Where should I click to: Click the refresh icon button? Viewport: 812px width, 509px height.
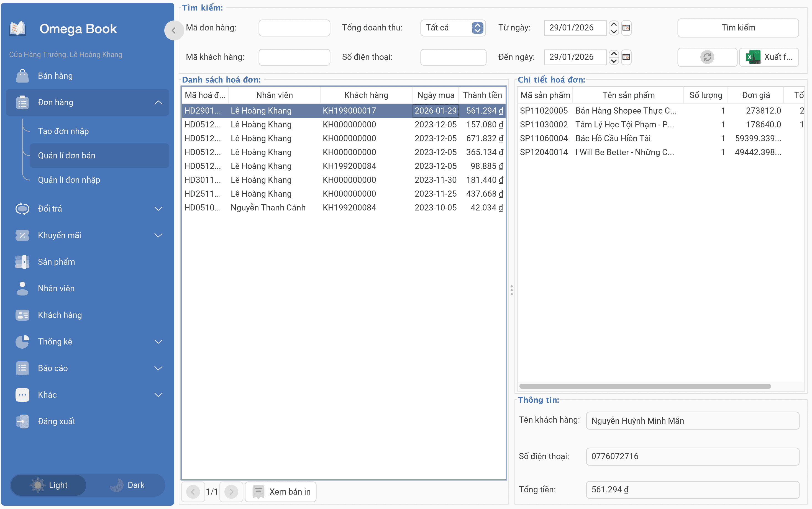tap(707, 57)
